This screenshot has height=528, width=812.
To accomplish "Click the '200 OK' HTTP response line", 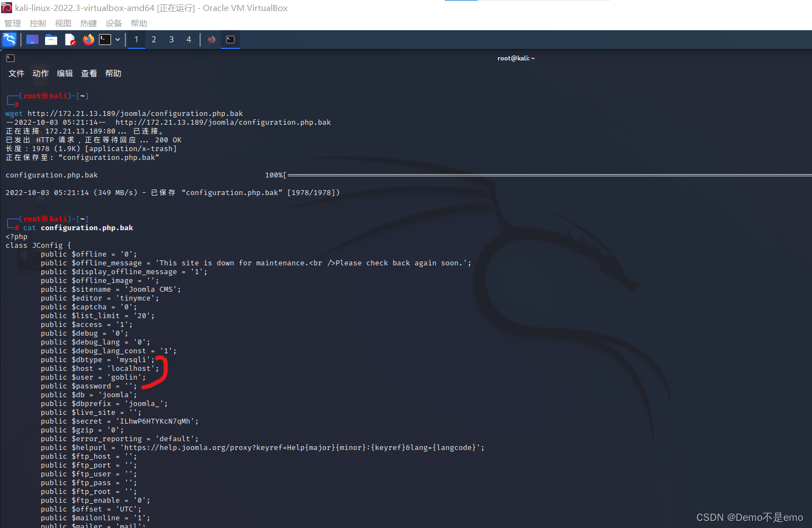I will [93, 140].
